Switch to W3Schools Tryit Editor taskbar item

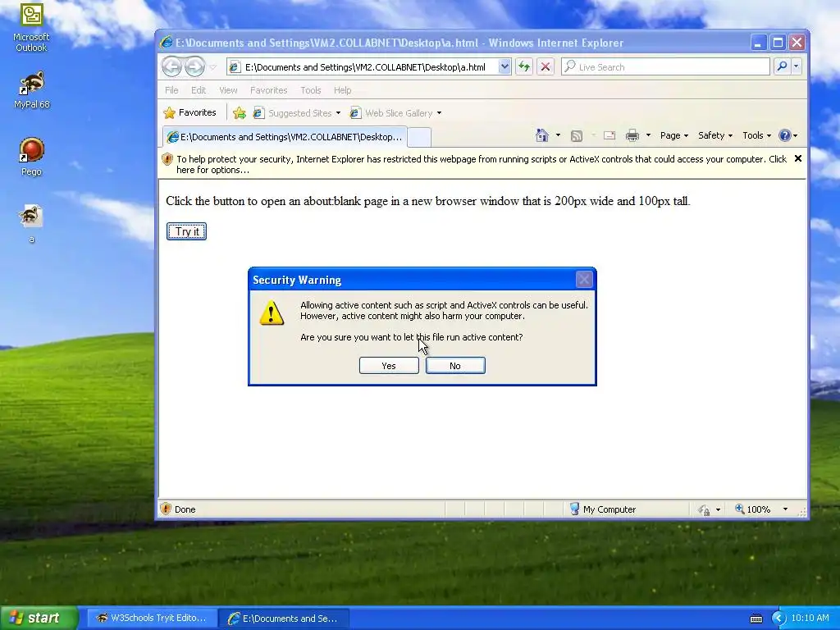tap(152, 619)
